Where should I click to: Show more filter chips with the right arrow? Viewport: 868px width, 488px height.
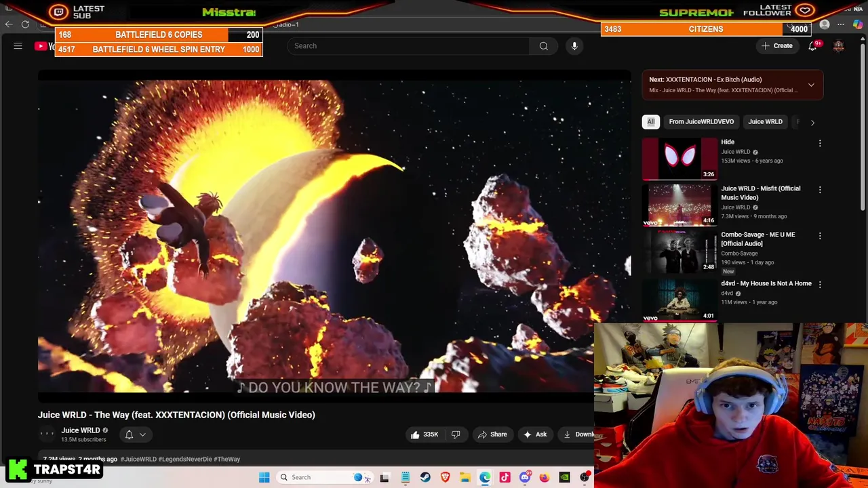(812, 122)
